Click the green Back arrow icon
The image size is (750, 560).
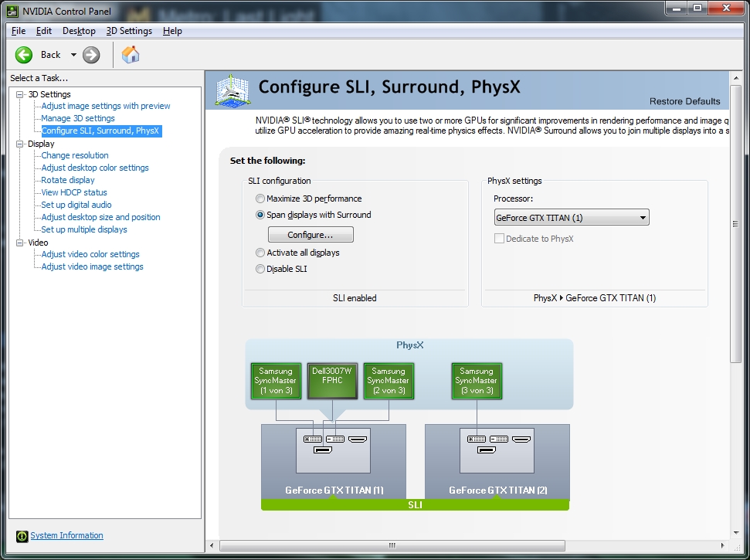24,55
